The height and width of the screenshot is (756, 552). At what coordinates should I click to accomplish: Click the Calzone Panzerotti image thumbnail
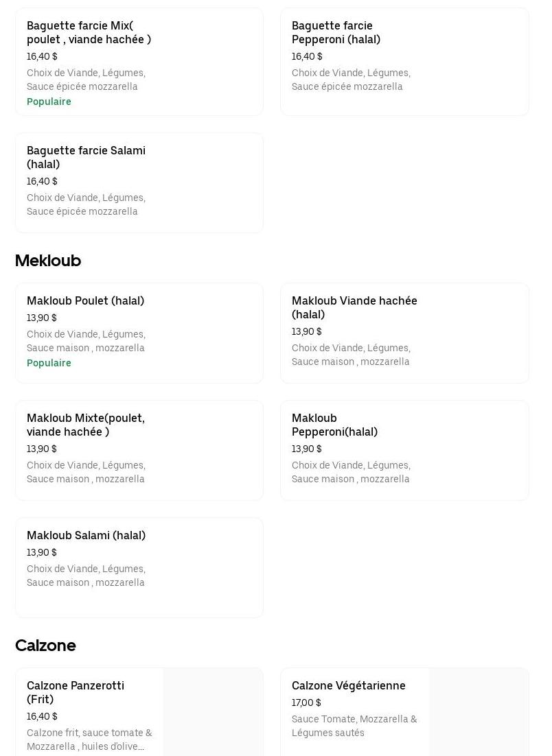214,712
